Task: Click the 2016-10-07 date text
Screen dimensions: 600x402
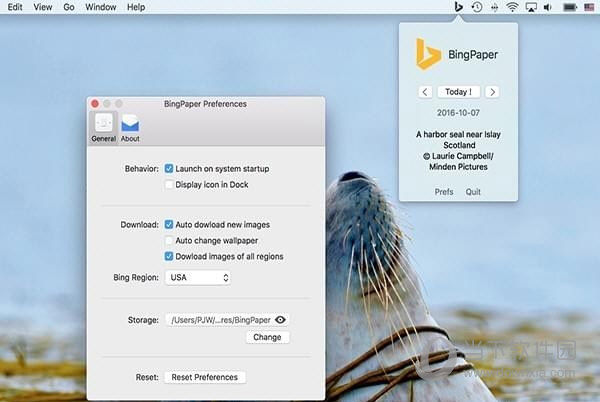Action: coord(458,113)
